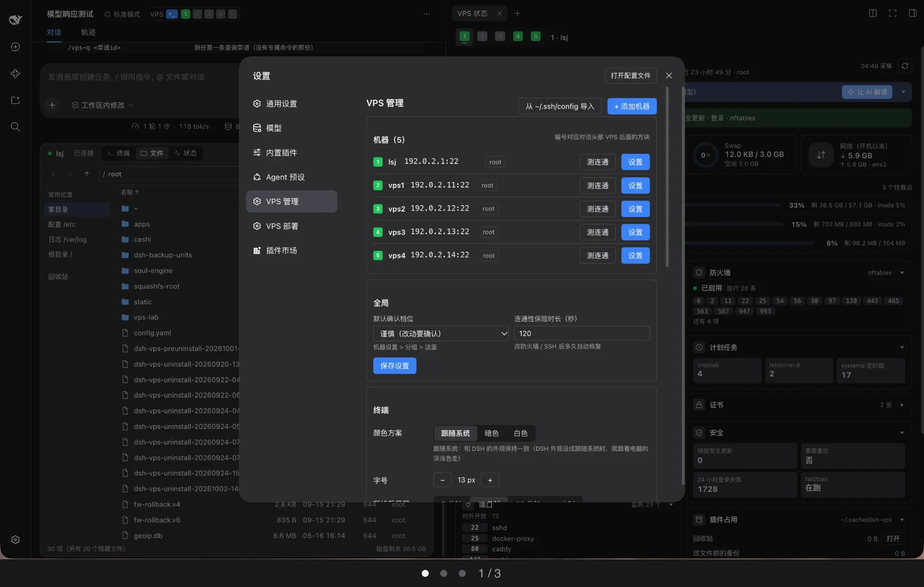Decrease terminal font size
924x587 pixels.
[x=443, y=480]
